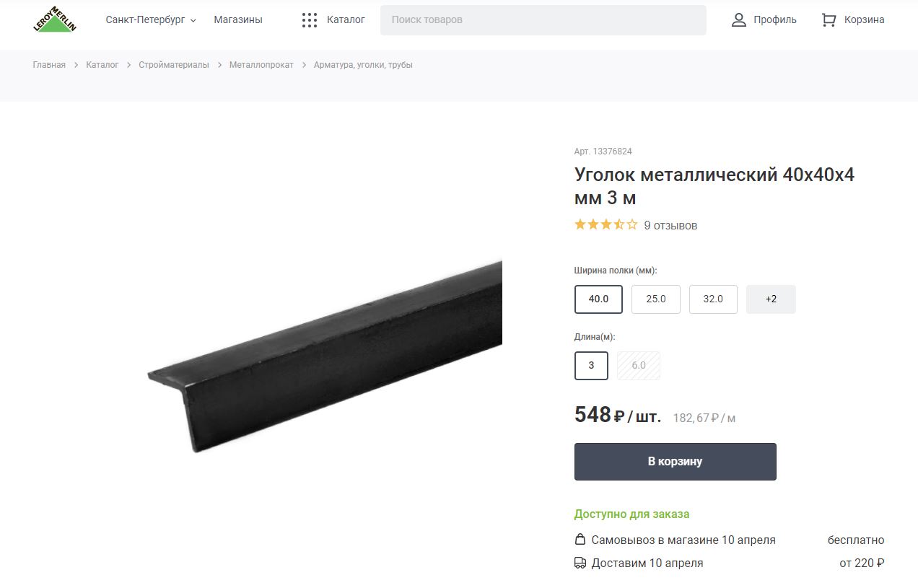
Task: Click the Поиск товаров search field
Action: point(543,20)
